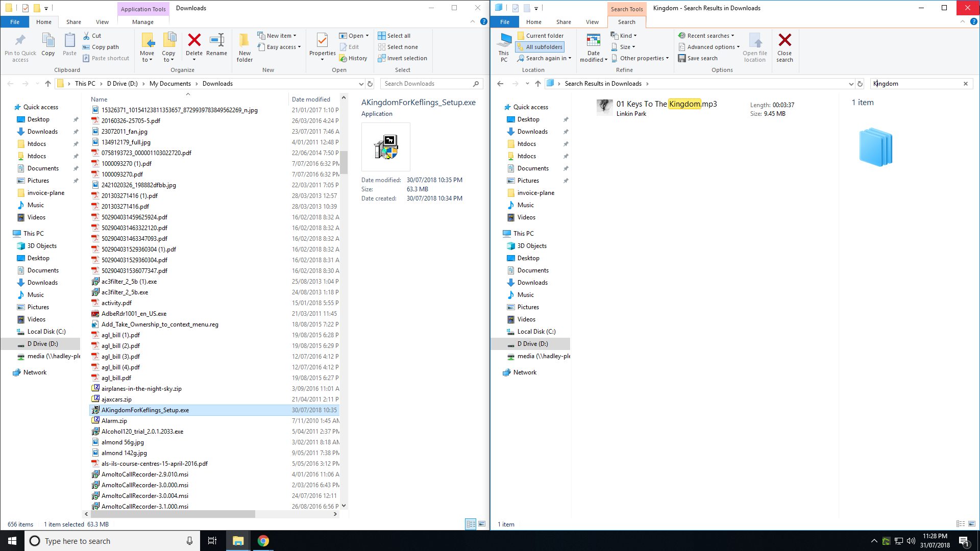Open the Kind filter dropdown
This screenshot has height=551, width=980.
pyautogui.click(x=624, y=36)
